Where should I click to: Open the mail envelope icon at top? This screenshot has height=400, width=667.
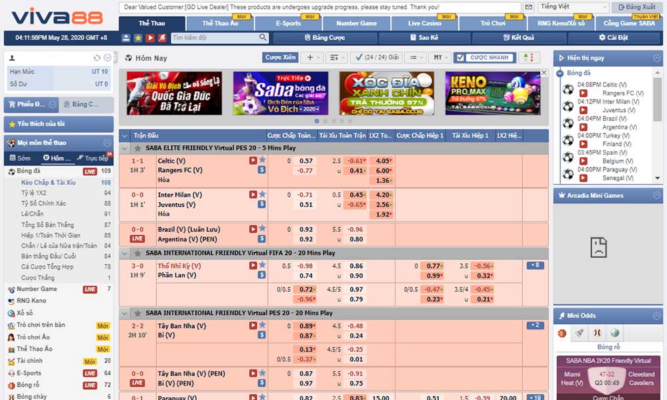pos(528,7)
